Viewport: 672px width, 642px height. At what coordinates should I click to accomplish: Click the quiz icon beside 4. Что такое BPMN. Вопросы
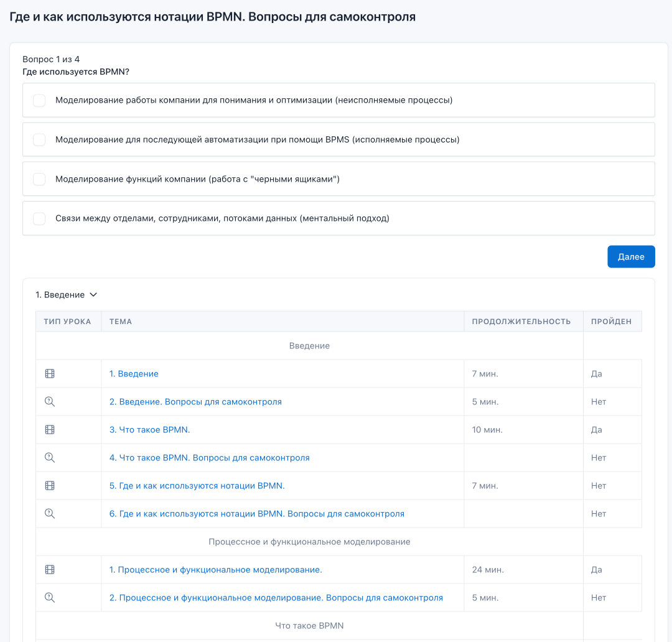(50, 458)
